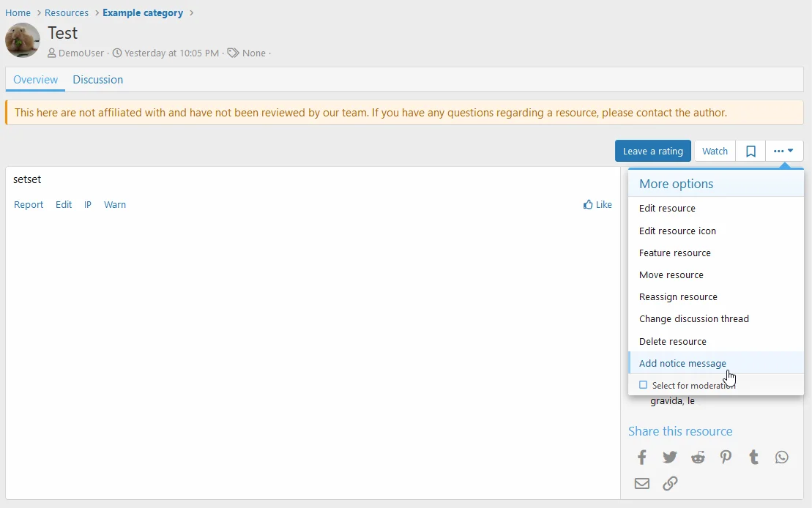The height and width of the screenshot is (508, 812).
Task: Share resource on Facebook icon
Action: point(642,457)
